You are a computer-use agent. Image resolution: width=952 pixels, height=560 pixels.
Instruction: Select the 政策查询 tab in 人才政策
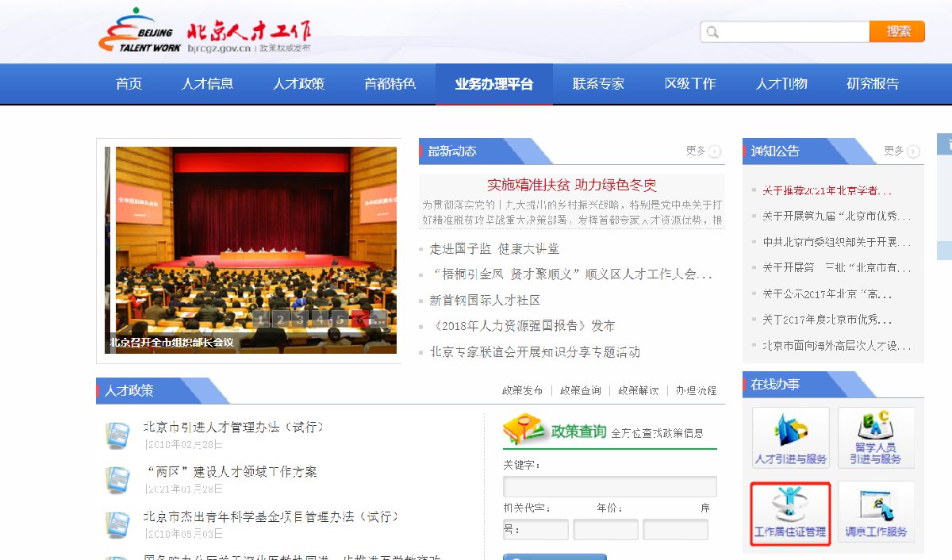point(580,390)
